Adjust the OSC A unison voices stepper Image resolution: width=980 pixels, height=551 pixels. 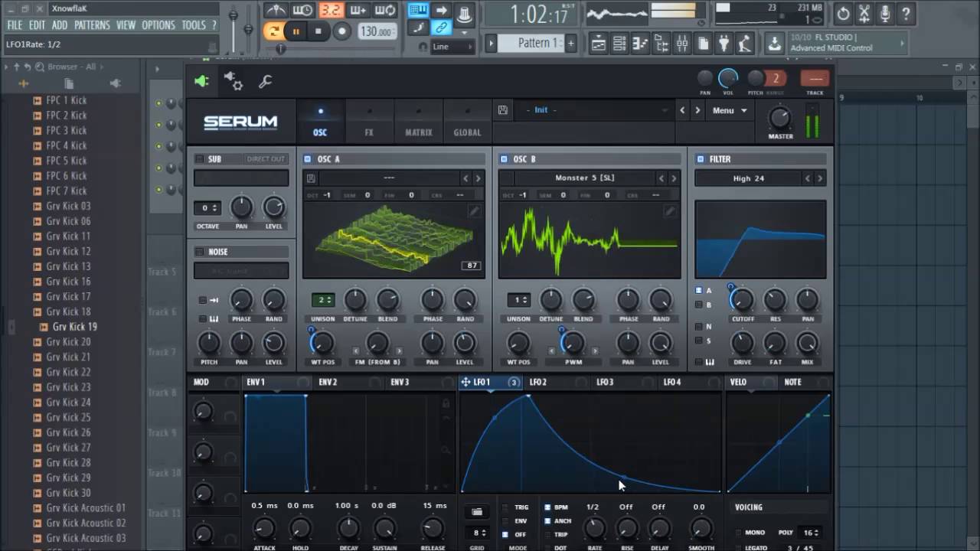(x=322, y=300)
